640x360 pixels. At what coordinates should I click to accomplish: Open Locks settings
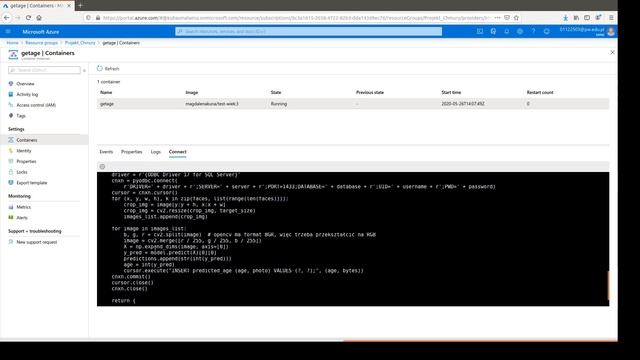22,172
